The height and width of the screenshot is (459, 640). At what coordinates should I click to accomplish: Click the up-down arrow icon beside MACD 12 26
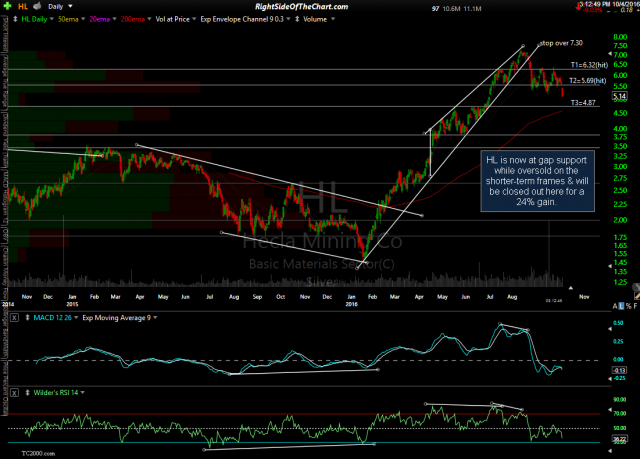[27, 317]
